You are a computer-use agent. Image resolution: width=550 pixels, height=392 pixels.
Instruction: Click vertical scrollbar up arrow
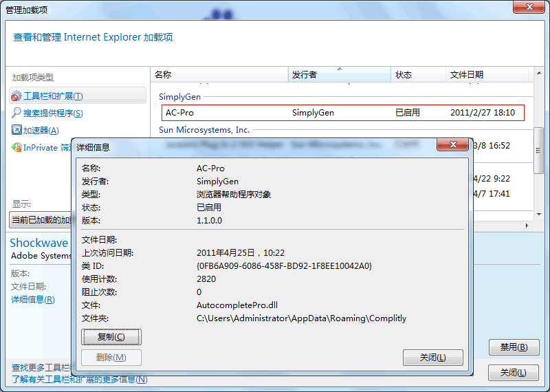pyautogui.click(x=539, y=73)
